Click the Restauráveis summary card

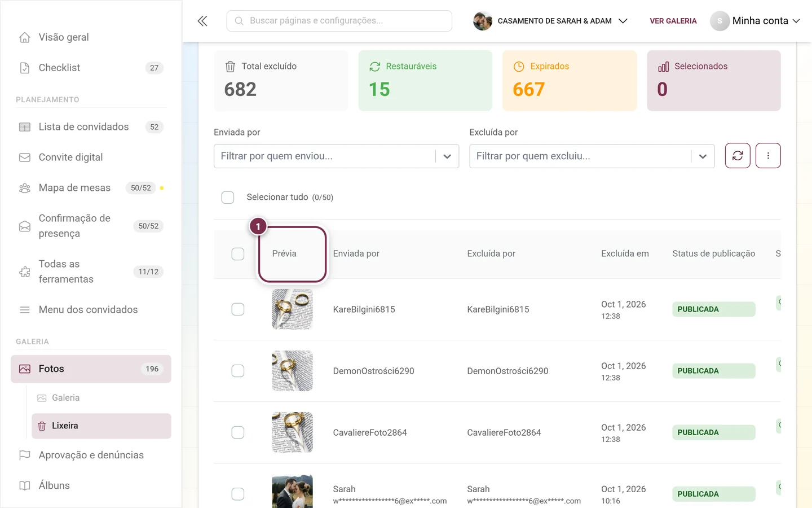pyautogui.click(x=425, y=81)
